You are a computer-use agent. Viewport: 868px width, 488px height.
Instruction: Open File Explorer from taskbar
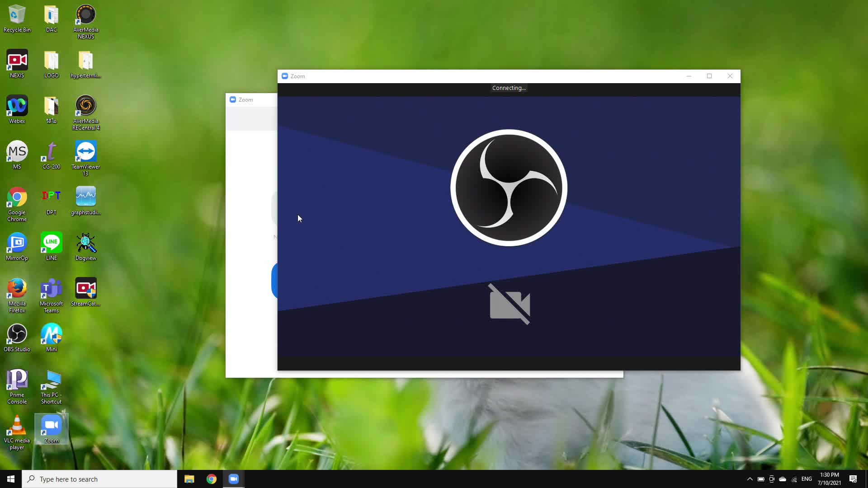189,479
